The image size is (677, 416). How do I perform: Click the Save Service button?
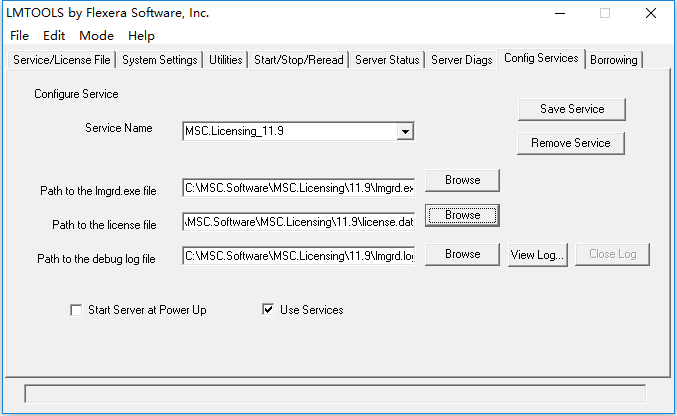572,109
